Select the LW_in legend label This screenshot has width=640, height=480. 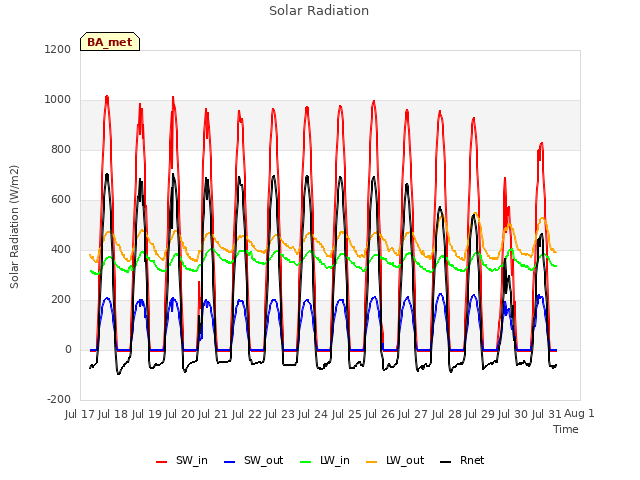(335, 461)
